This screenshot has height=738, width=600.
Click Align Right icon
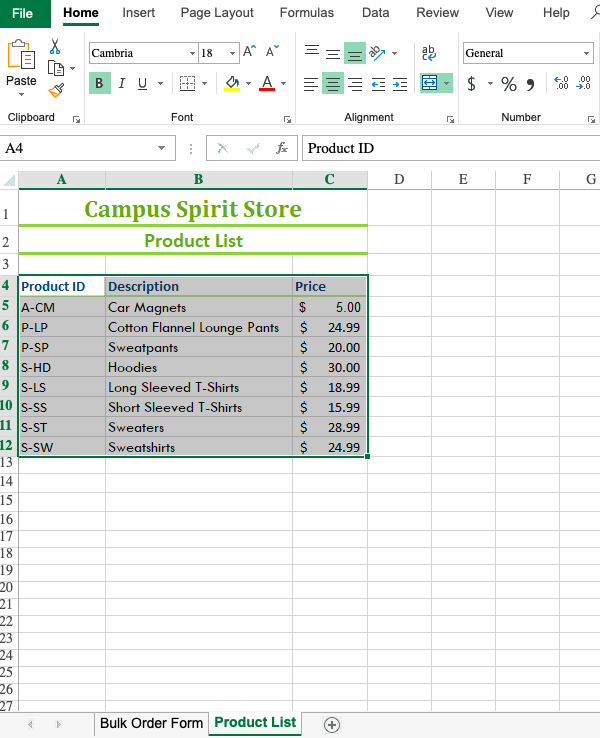[x=355, y=84]
